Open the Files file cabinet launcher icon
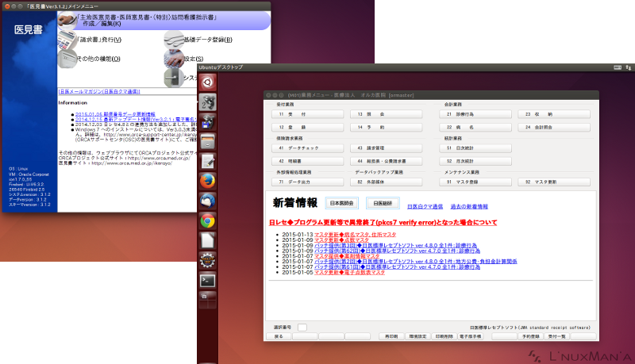The image size is (635, 364). coord(207,141)
